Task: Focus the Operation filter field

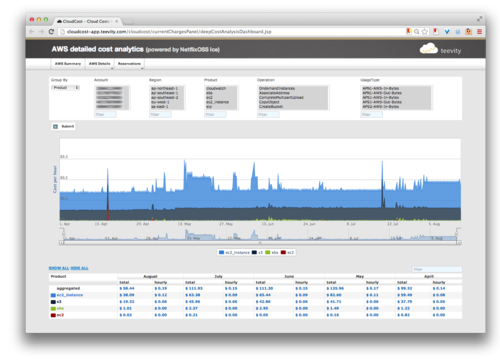Action: (268, 114)
